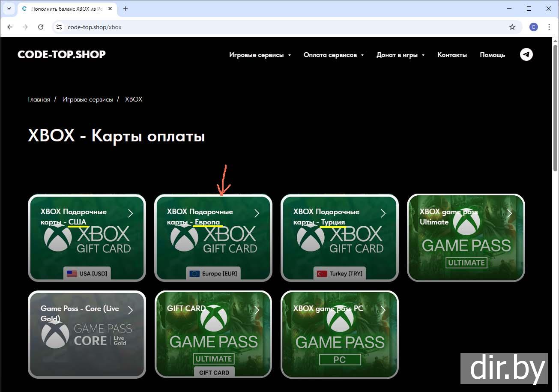View site information icon in address bar
Viewport: 559px width, 392px height.
60,27
